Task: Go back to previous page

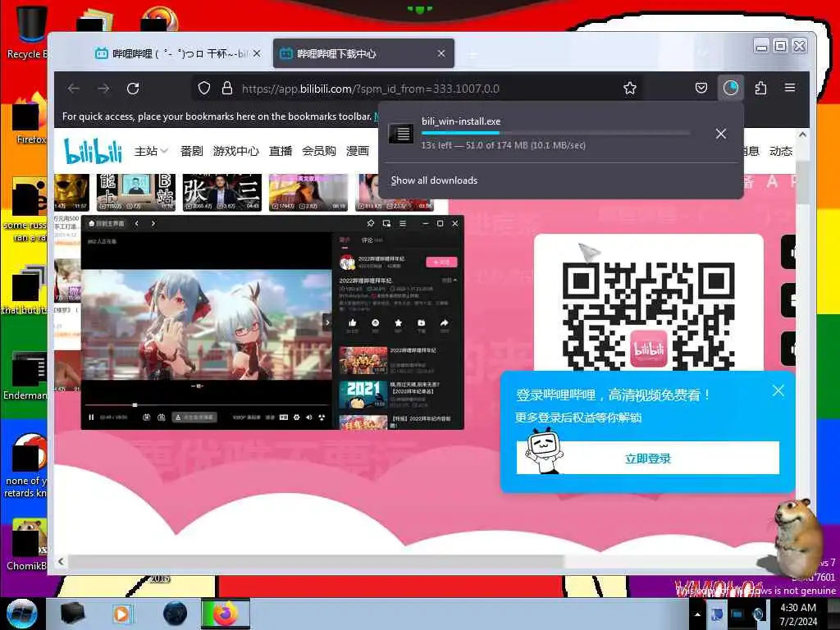Action: tap(74, 89)
